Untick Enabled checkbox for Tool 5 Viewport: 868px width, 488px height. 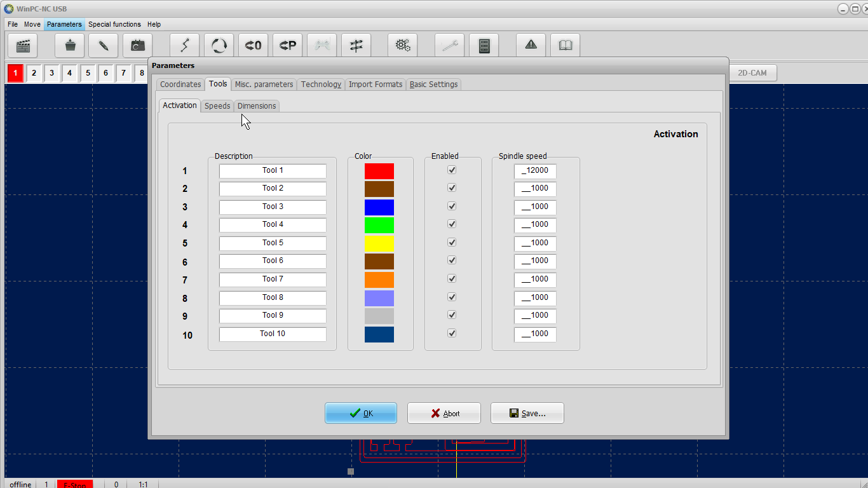(452, 242)
